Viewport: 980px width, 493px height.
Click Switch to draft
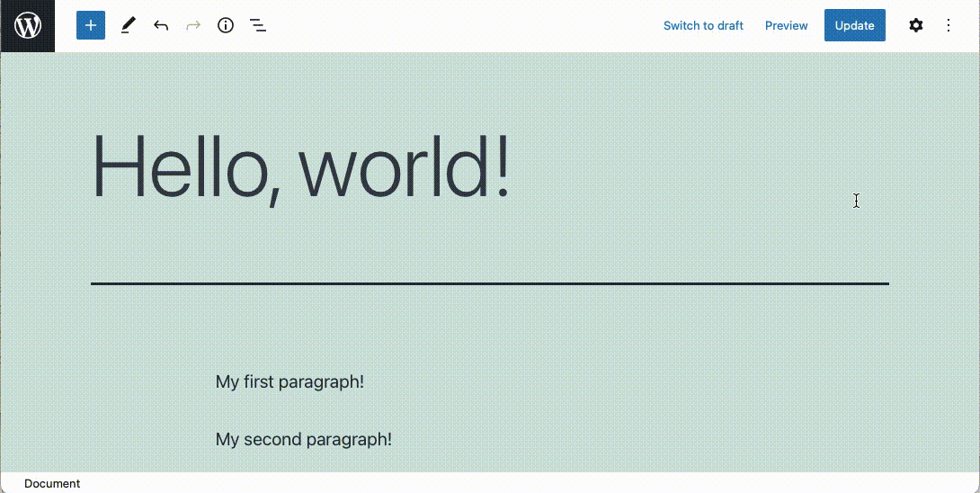(703, 26)
